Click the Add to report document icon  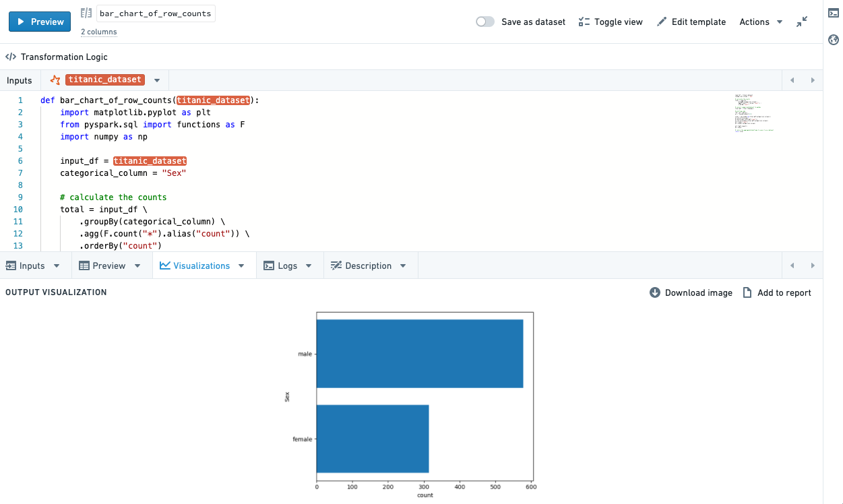click(747, 292)
